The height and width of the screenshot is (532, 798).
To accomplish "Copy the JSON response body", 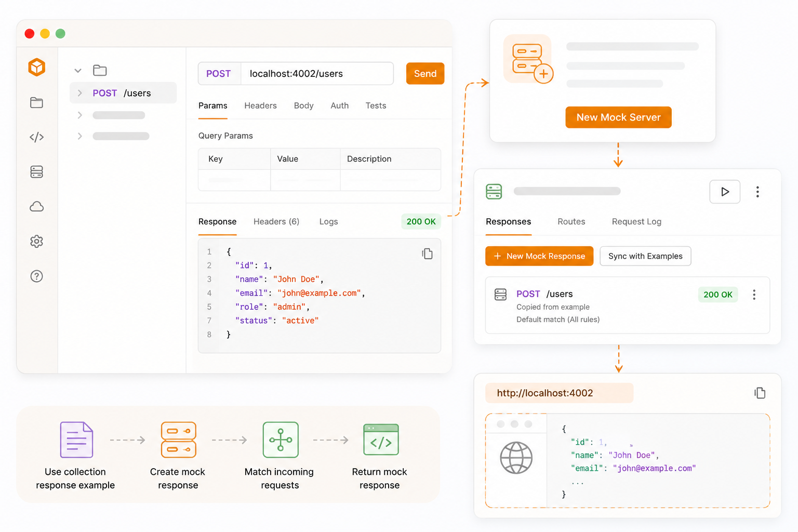I will 427,254.
